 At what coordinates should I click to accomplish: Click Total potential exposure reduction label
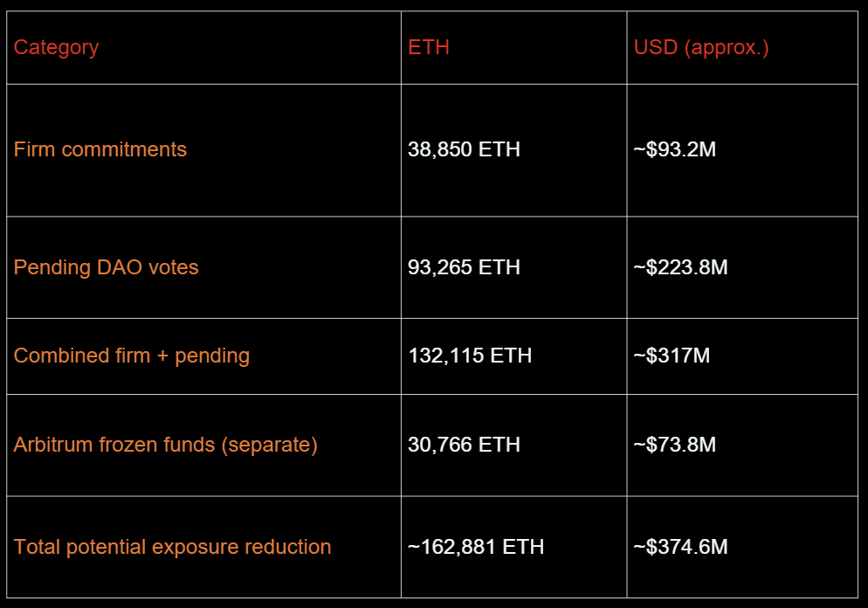[x=172, y=547]
